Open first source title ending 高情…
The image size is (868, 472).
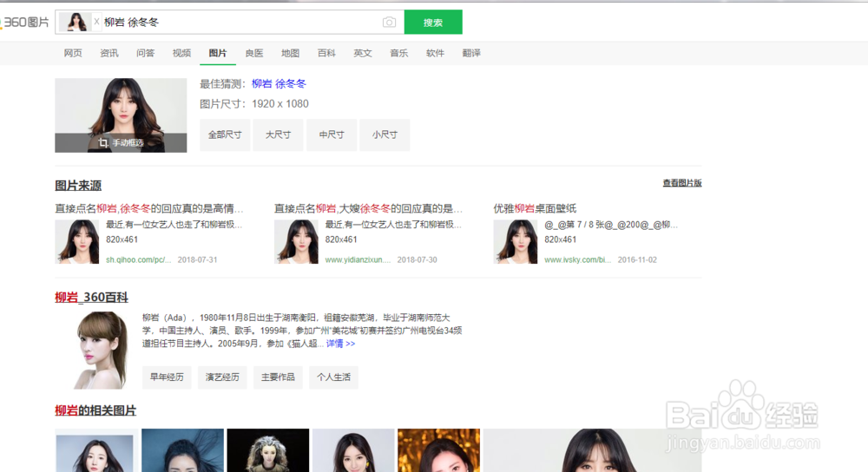[x=149, y=208]
